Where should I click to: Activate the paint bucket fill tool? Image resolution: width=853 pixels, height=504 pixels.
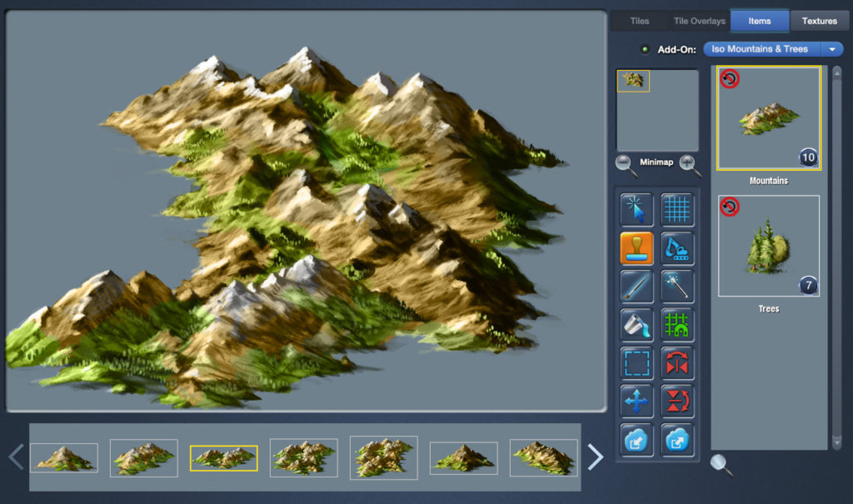636,326
